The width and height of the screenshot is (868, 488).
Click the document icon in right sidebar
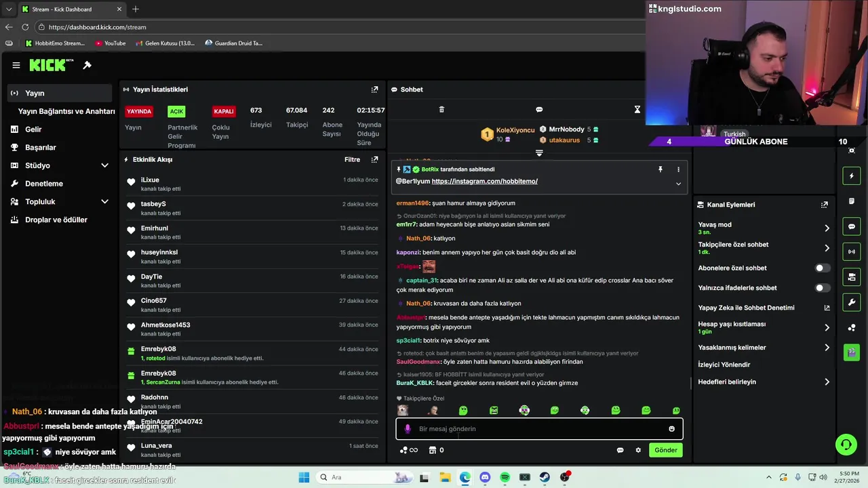pyautogui.click(x=852, y=201)
